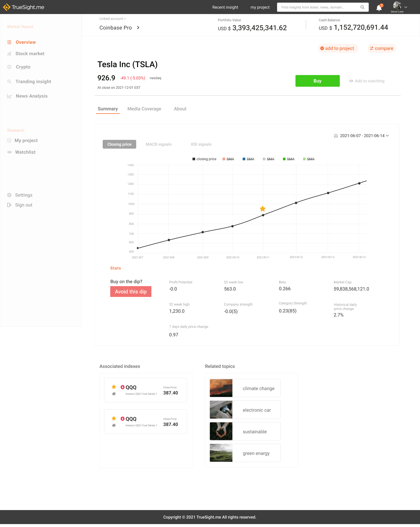Viewport: 420px width, 527px height.
Task: Click the Tesla Inc (TSLA) heading
Action: tap(127, 65)
